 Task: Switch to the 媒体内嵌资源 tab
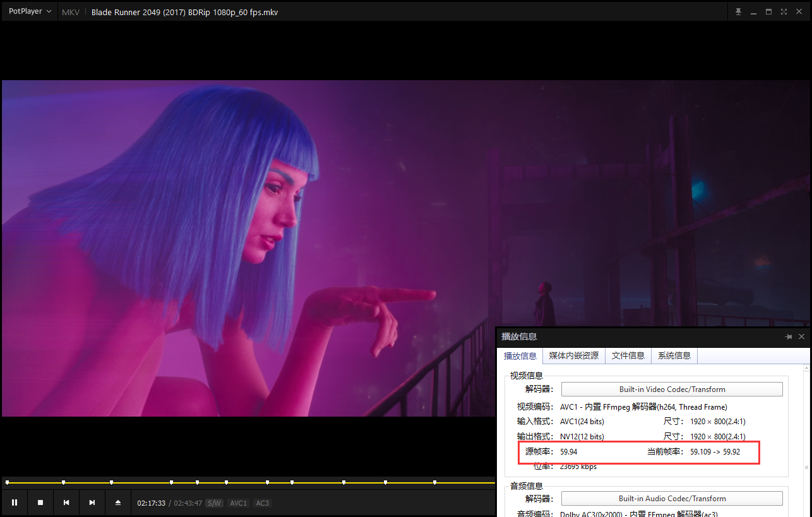(574, 355)
